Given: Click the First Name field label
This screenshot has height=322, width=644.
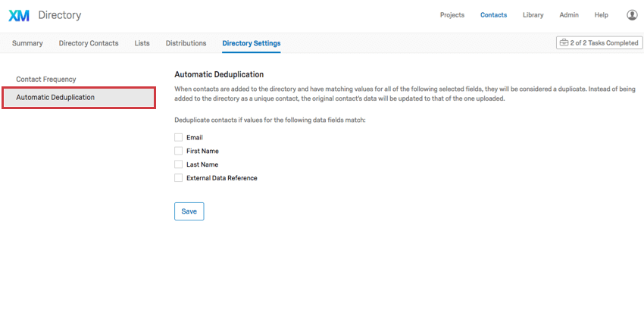Looking at the screenshot, I should [x=202, y=151].
